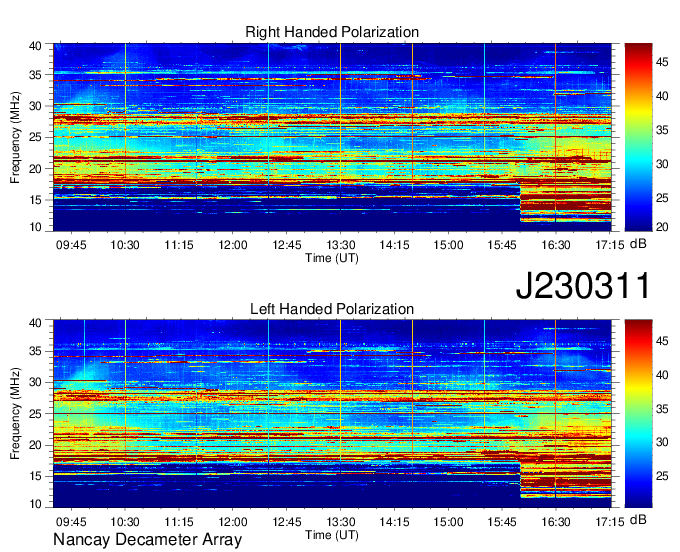The width and height of the screenshot is (680, 552).
Task: Click the "dB" unit beside Left Handed colorbar
Action: click(638, 519)
